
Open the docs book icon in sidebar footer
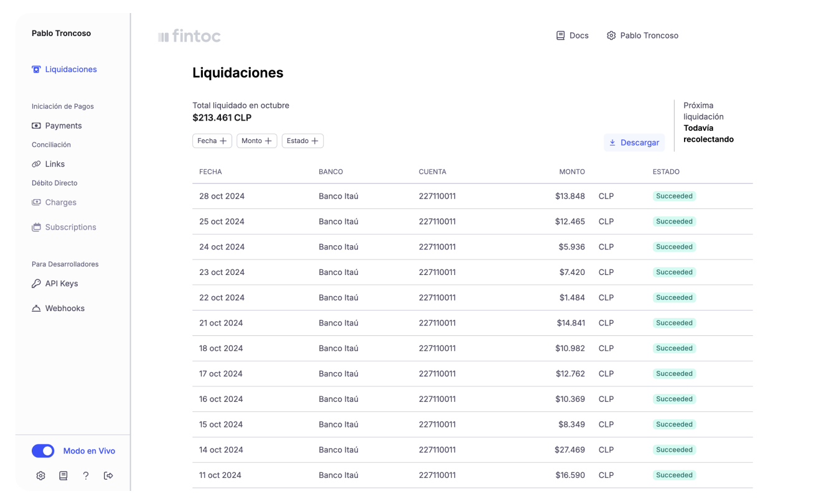click(x=63, y=476)
